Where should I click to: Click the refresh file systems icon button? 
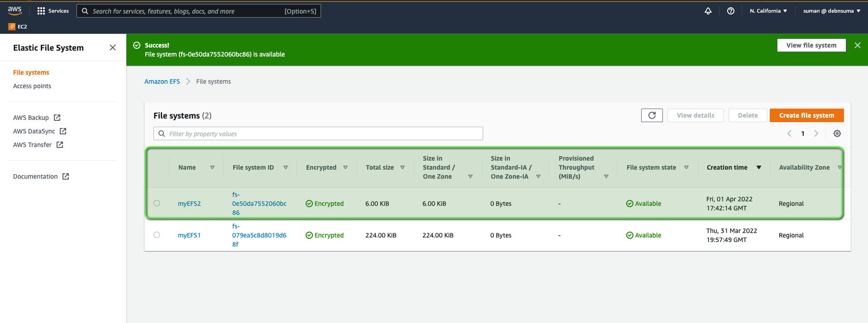pyautogui.click(x=652, y=115)
